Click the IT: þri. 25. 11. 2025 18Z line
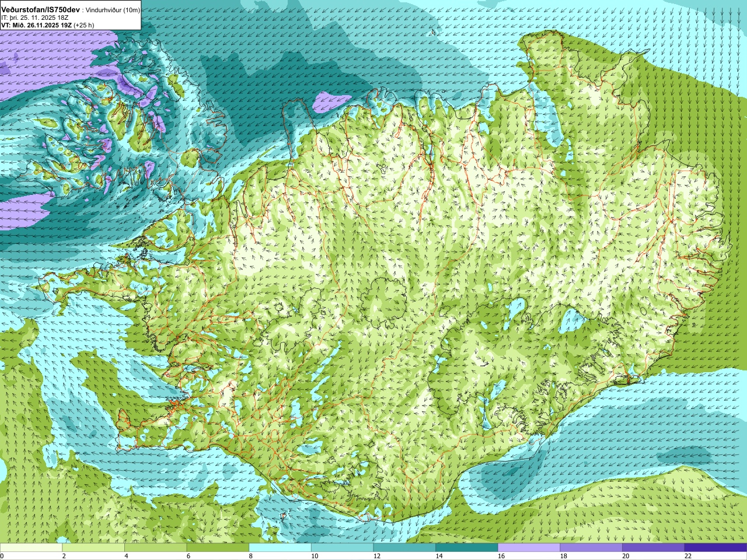The width and height of the screenshot is (747, 560). 34,18
